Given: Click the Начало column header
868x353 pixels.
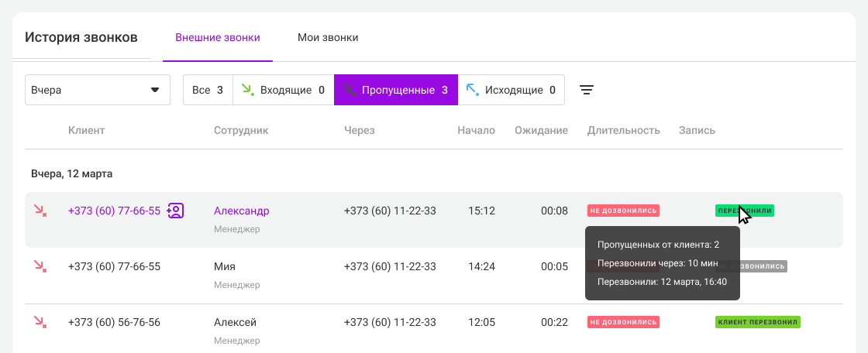Looking at the screenshot, I should click(476, 130).
